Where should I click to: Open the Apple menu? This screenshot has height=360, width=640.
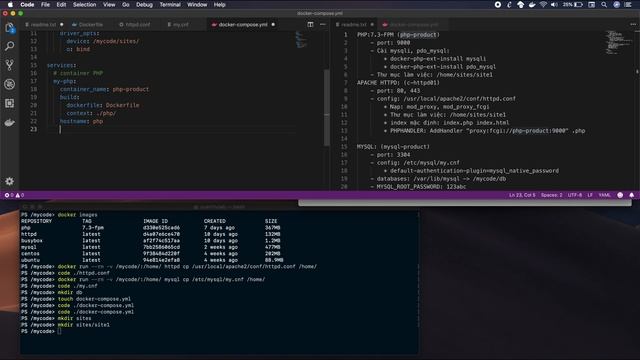tap(10, 4)
